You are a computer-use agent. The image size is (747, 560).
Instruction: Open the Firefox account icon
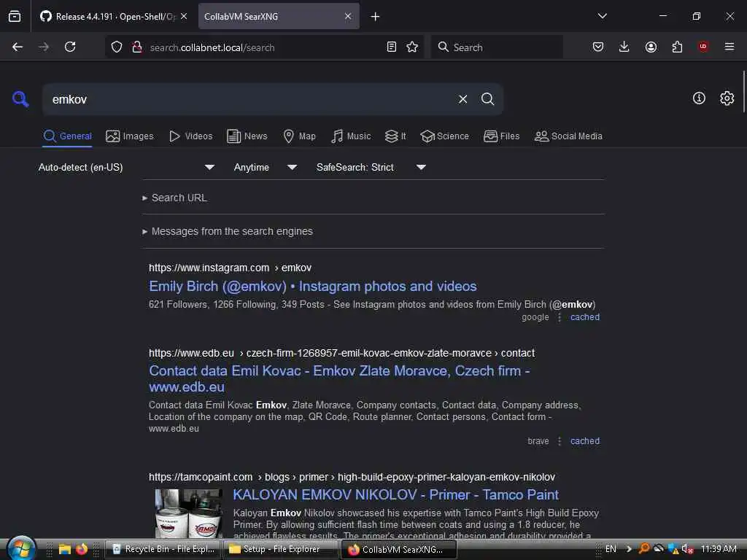click(651, 47)
